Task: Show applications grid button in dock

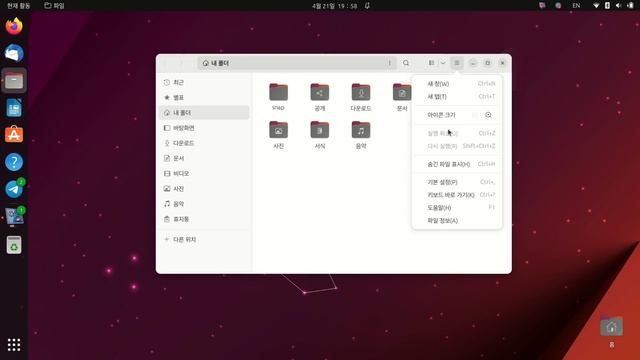Action: [x=14, y=345]
